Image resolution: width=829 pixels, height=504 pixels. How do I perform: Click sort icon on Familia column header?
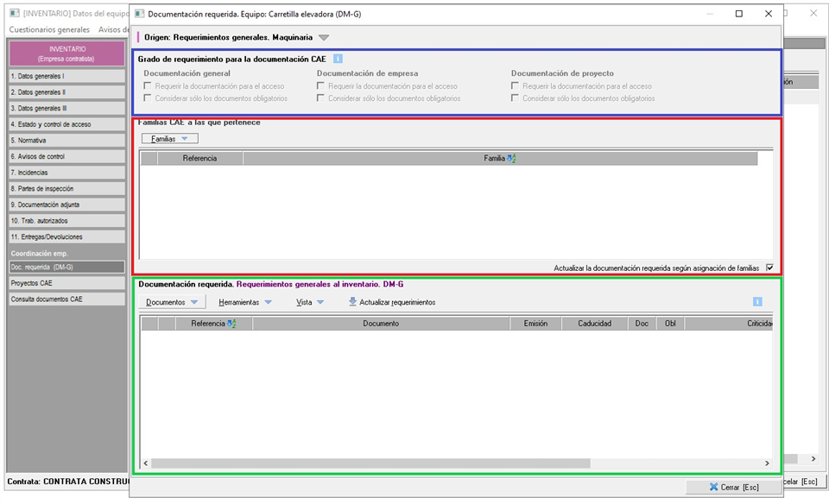click(511, 159)
